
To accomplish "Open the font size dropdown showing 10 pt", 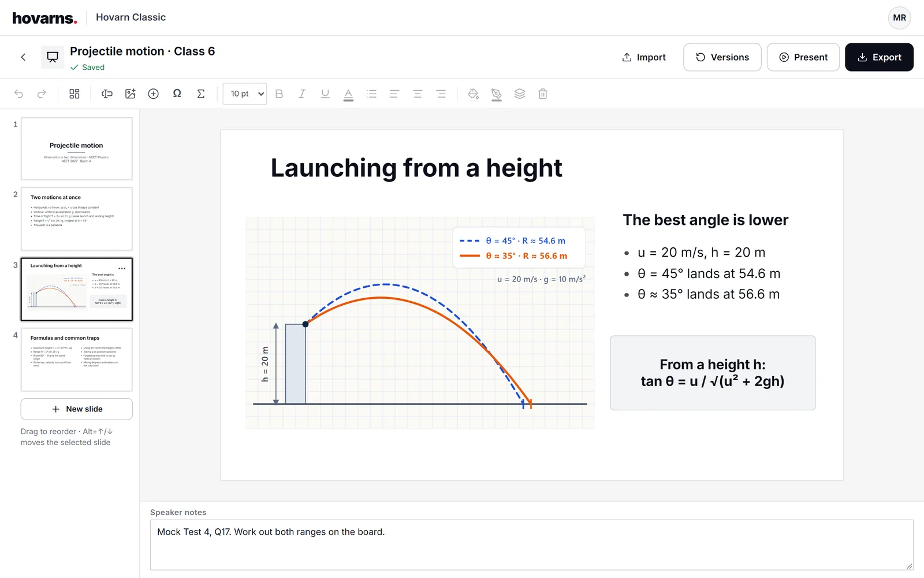I will pos(245,94).
